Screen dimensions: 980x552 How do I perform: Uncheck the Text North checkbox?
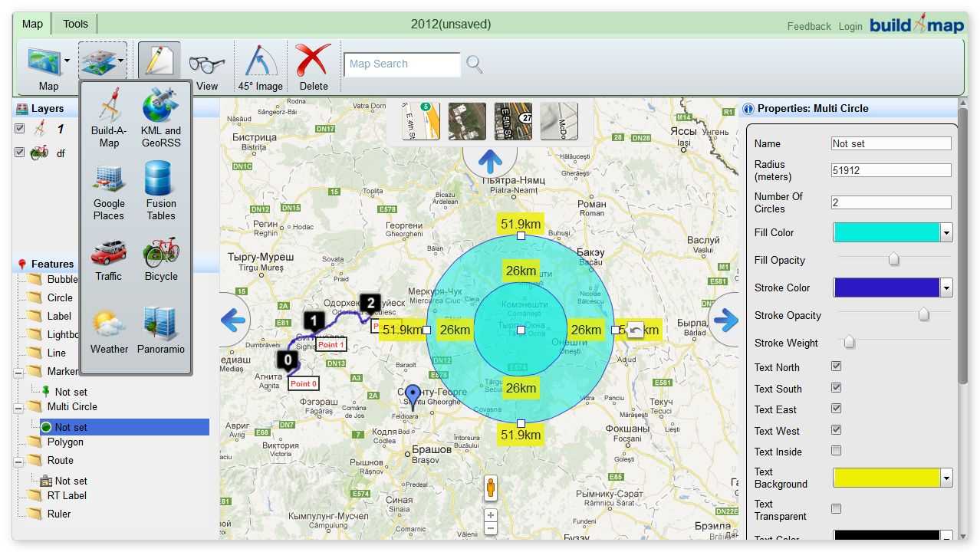[837, 366]
